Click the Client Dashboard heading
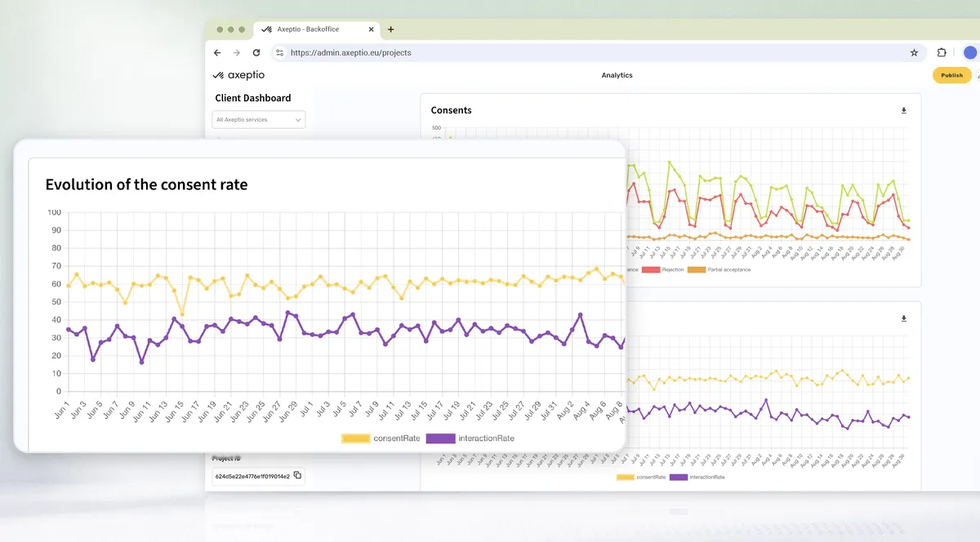This screenshot has height=542, width=980. (253, 98)
